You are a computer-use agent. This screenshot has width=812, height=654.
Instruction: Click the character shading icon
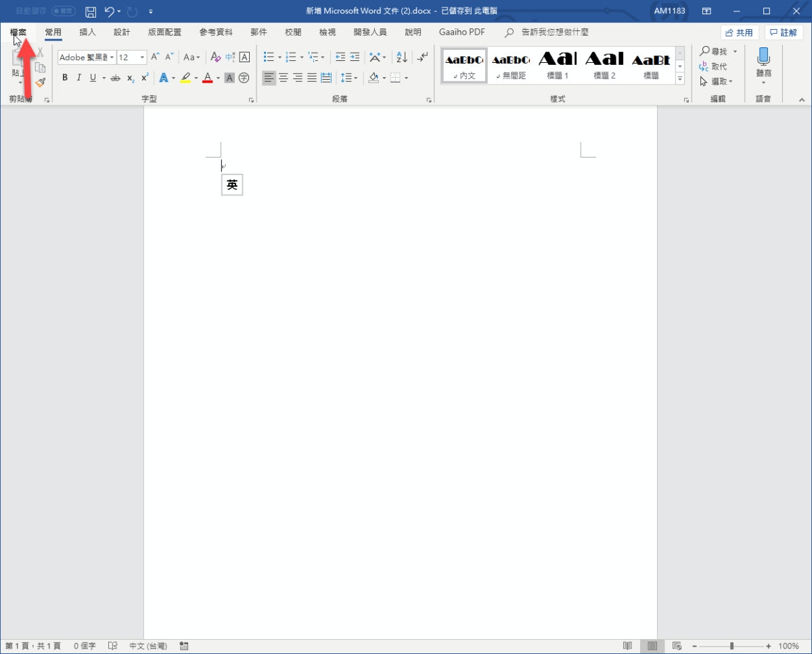(229, 78)
